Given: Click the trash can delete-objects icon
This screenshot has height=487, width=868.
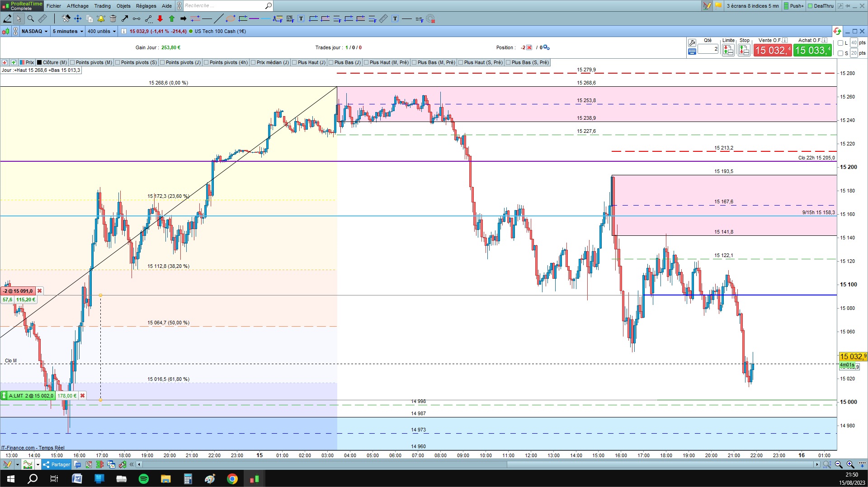Looking at the screenshot, I should pos(113,19).
